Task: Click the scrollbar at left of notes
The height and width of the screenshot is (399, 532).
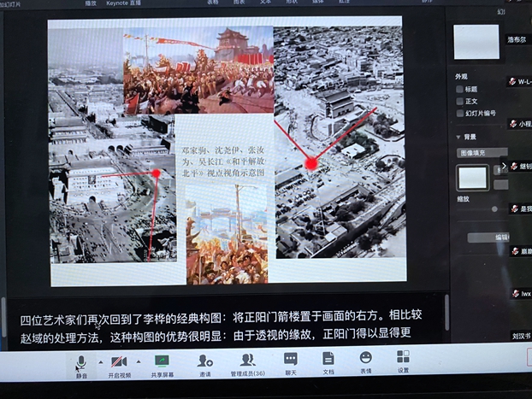Action: (x=3, y=317)
